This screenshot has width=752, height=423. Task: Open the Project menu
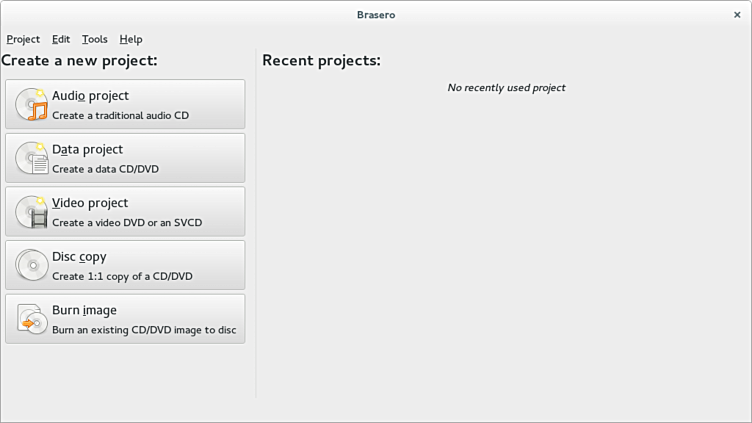tap(23, 39)
